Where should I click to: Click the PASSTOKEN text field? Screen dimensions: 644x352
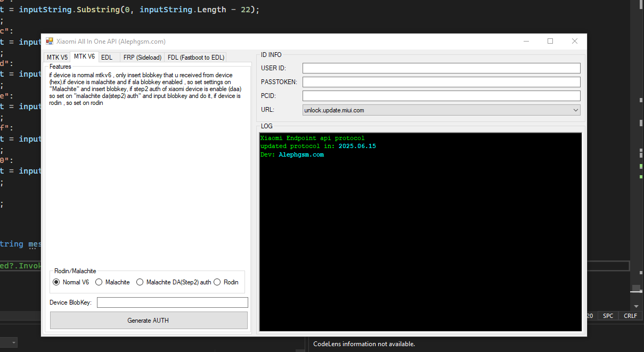click(x=441, y=82)
